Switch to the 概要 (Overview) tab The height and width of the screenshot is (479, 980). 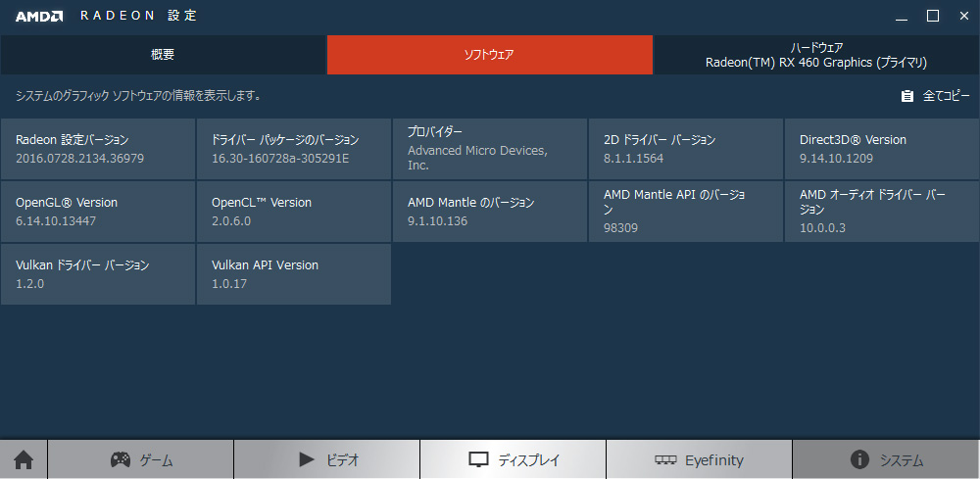click(163, 55)
